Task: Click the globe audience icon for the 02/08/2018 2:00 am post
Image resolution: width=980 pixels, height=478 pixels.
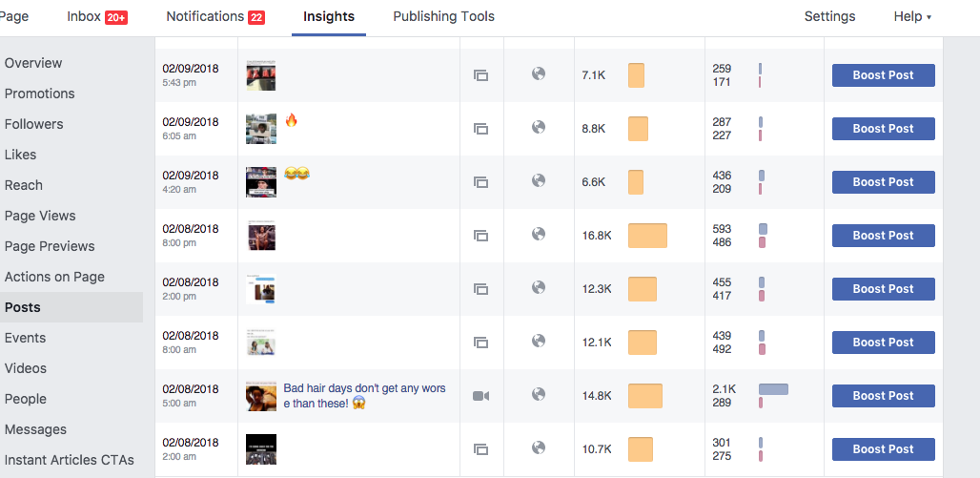Action: pos(539,447)
